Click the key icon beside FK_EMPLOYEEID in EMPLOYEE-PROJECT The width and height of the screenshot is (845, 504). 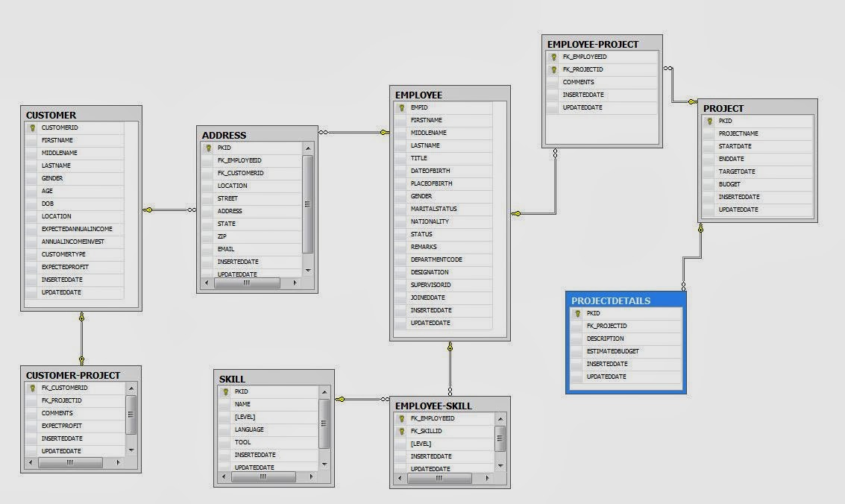(553, 56)
